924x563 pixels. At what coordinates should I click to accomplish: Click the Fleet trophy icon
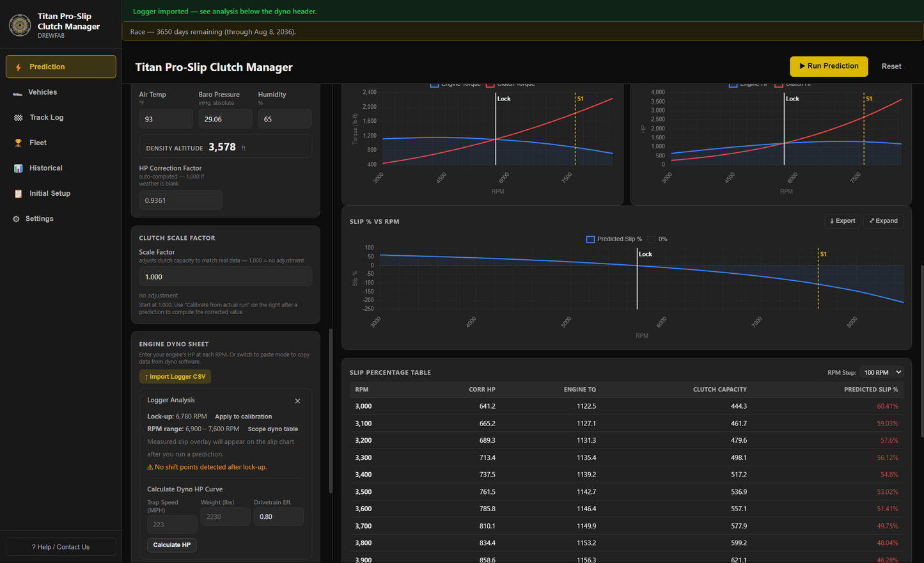(18, 143)
